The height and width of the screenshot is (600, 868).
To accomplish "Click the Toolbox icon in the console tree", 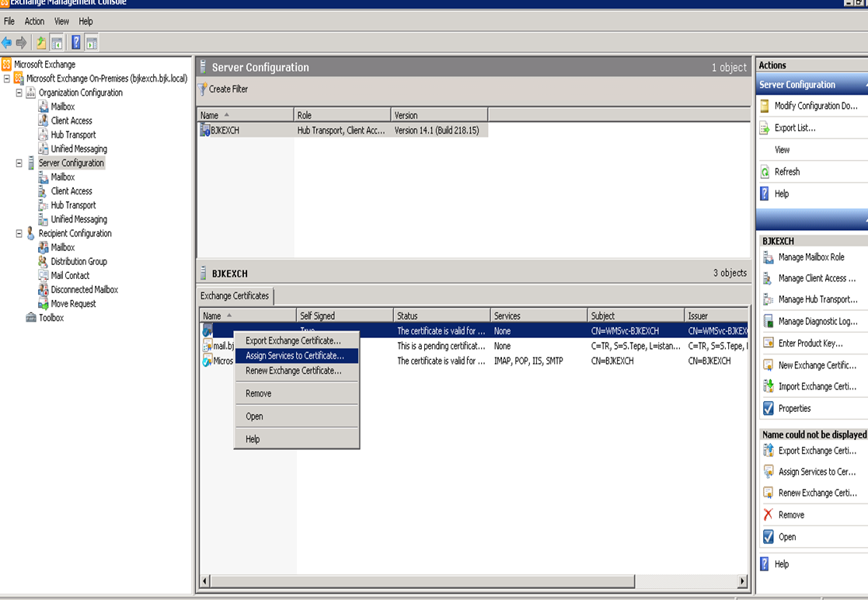I will [31, 318].
